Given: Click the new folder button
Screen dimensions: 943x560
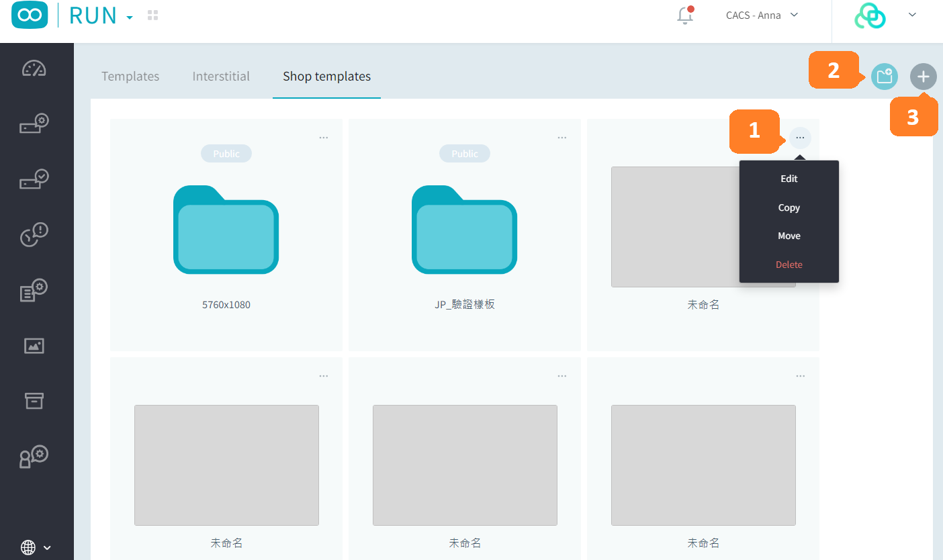Looking at the screenshot, I should (885, 77).
